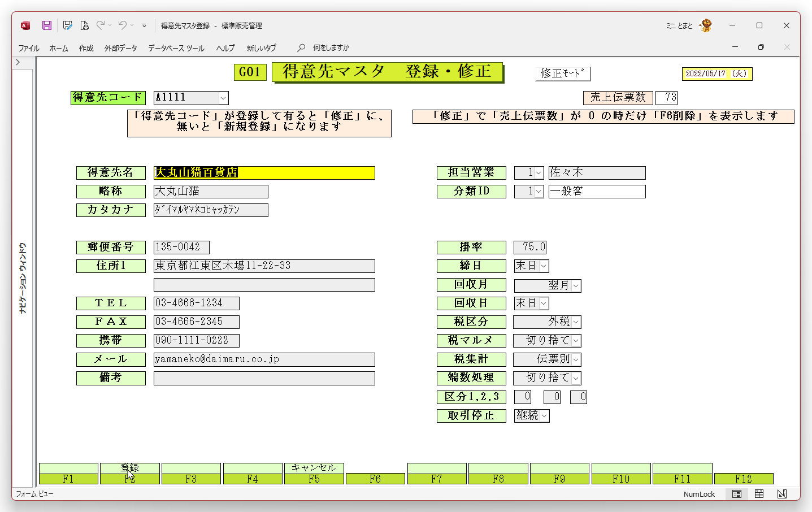Open the ヘルプ ribbon tab
The image size is (812, 512).
225,48
